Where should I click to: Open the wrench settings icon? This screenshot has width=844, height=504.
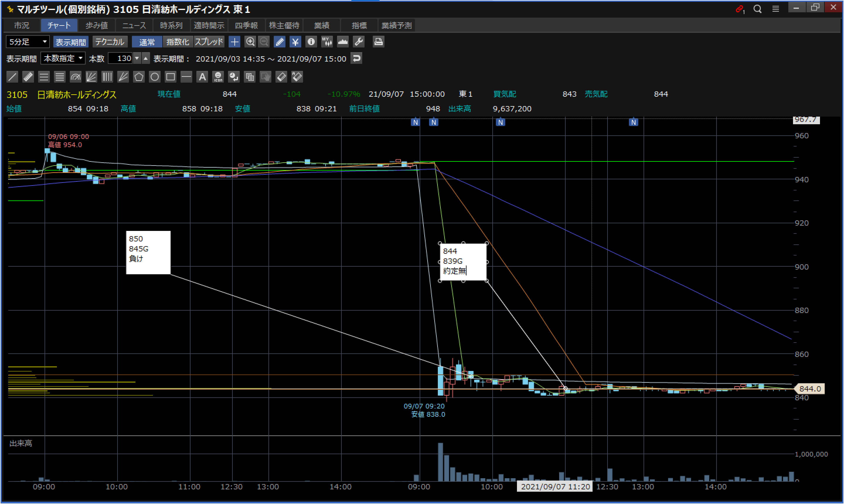pyautogui.click(x=359, y=42)
